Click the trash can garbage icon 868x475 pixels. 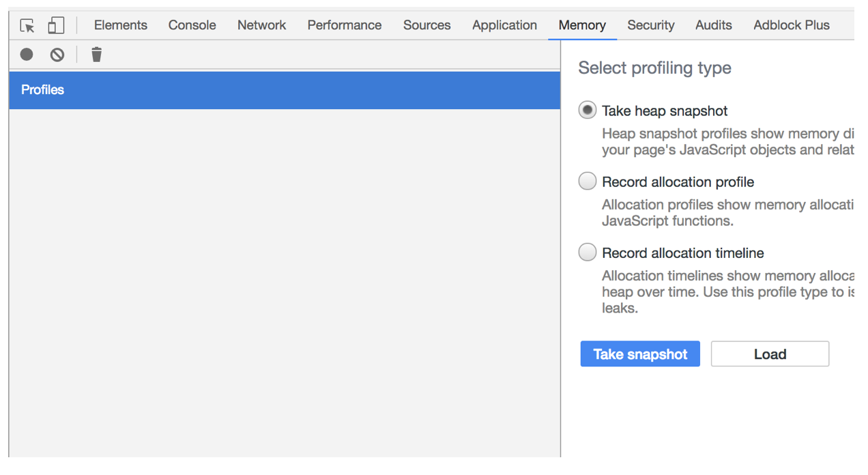(x=97, y=55)
